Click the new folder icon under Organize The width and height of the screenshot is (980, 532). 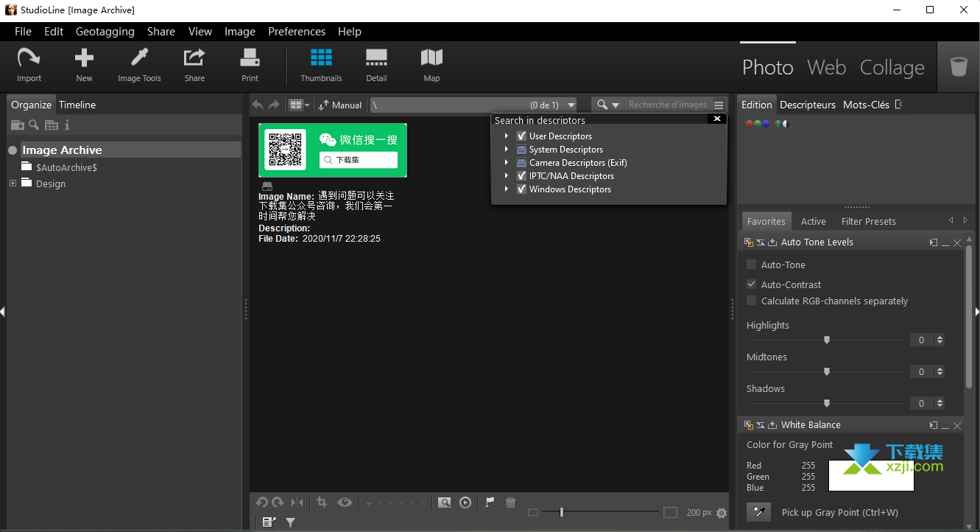click(17, 125)
